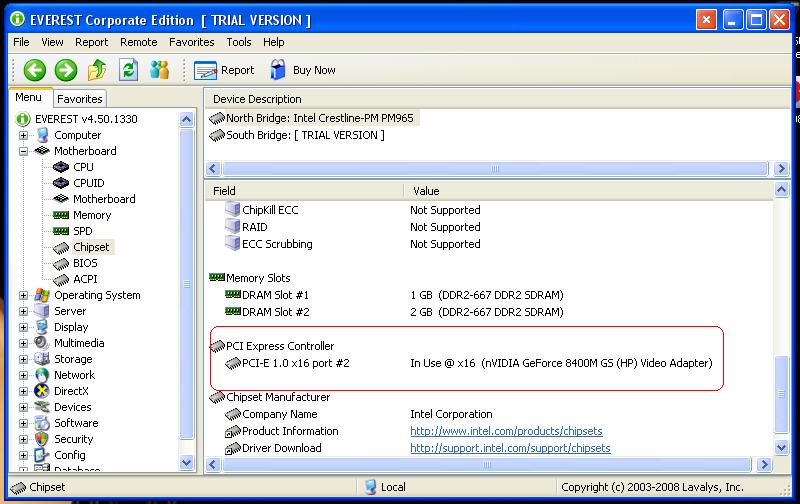Switch to the Favorites tab
Image resolution: width=800 pixels, height=504 pixels.
click(x=80, y=99)
